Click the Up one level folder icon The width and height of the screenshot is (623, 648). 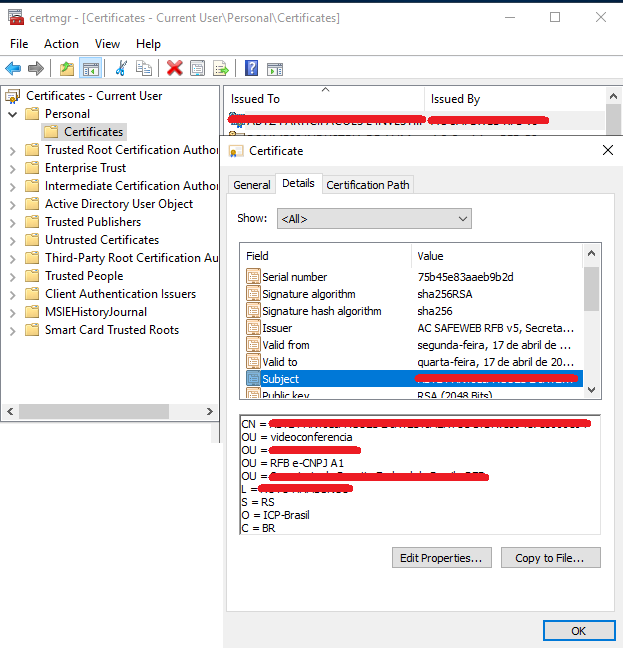[67, 68]
